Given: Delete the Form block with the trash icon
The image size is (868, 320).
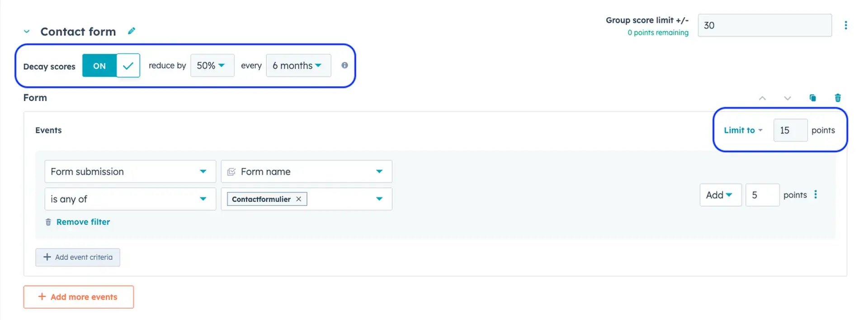Looking at the screenshot, I should click(837, 98).
